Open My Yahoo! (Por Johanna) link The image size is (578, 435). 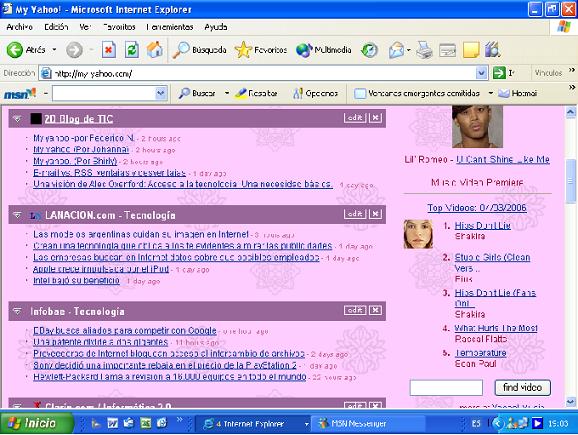[81, 149]
